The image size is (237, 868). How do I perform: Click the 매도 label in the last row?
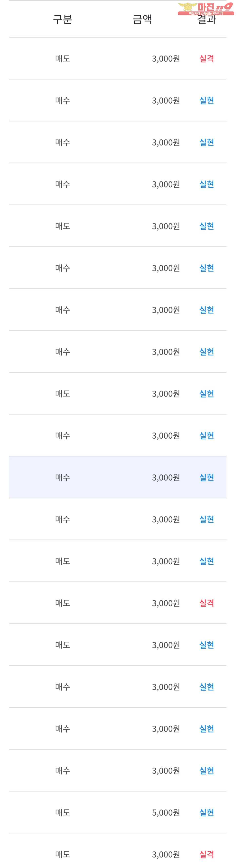tap(63, 854)
